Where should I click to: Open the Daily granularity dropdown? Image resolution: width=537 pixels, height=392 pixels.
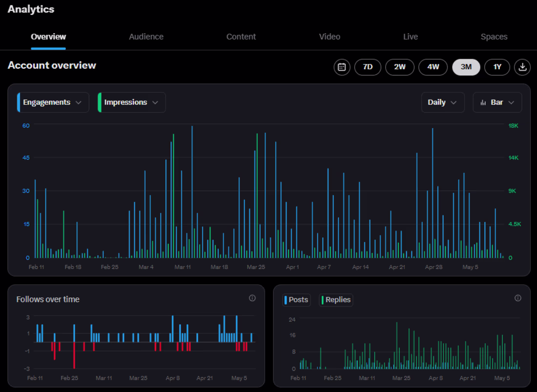pyautogui.click(x=442, y=103)
